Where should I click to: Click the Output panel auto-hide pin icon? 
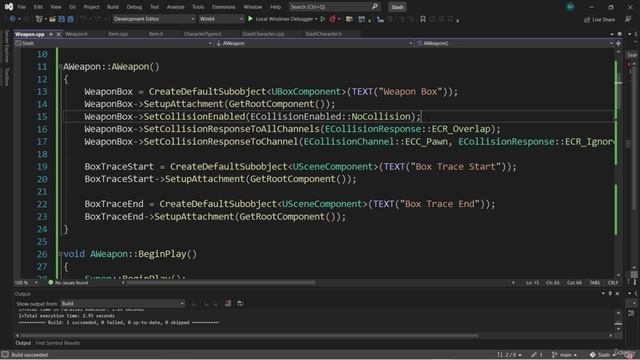[610, 293]
